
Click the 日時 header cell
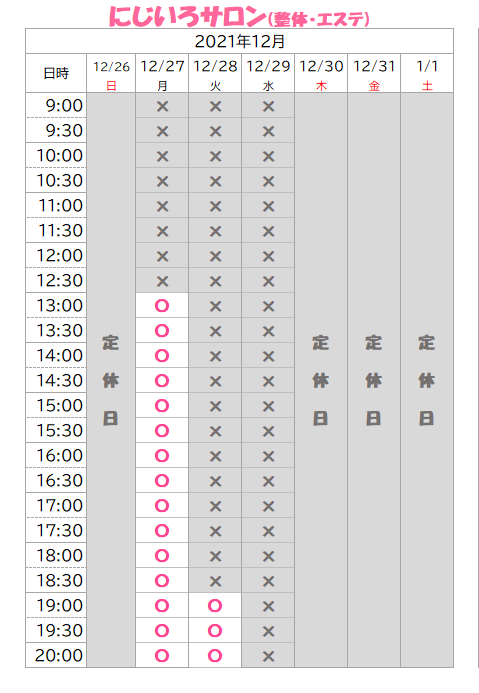(x=56, y=73)
